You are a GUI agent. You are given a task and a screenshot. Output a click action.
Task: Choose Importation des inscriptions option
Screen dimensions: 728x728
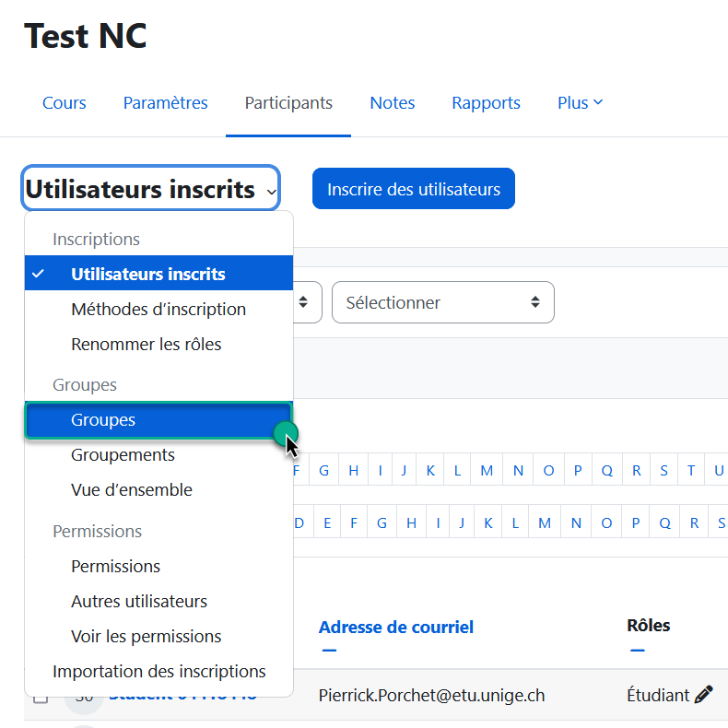(159, 672)
